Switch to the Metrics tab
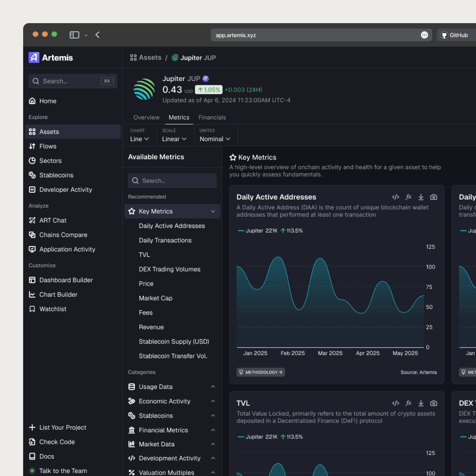 pos(179,118)
